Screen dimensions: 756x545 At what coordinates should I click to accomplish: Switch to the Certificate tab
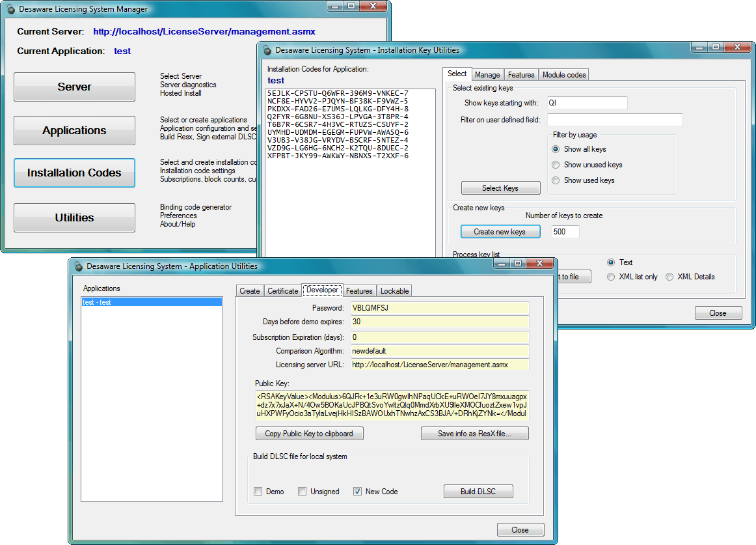[x=283, y=291]
